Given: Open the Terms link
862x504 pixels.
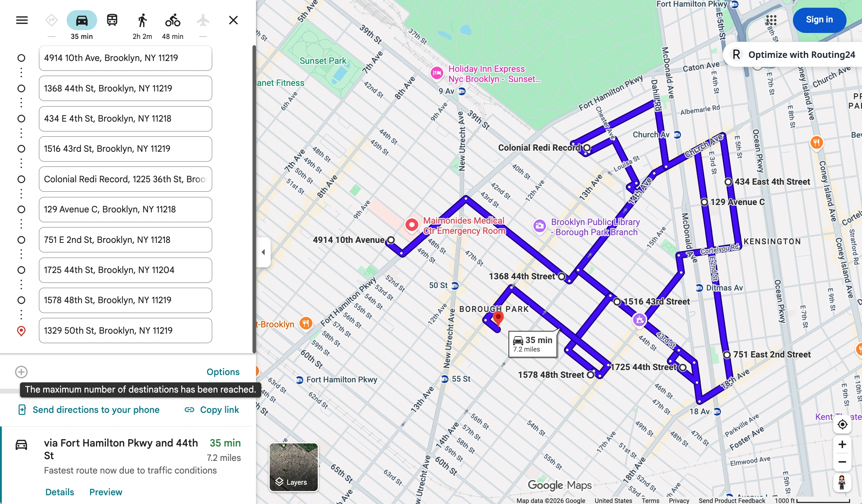Looking at the screenshot, I should tap(650, 500).
